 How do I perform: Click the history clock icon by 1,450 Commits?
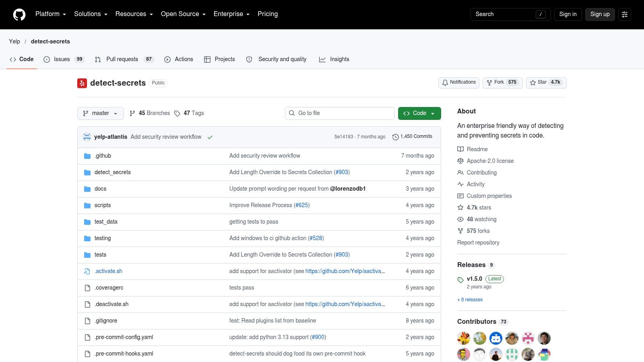tap(396, 137)
